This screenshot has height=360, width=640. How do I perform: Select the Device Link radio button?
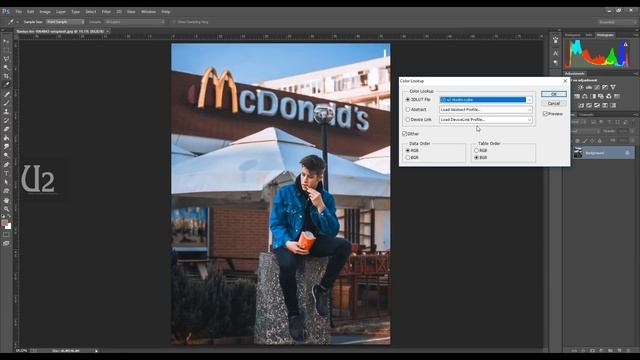pyautogui.click(x=407, y=120)
